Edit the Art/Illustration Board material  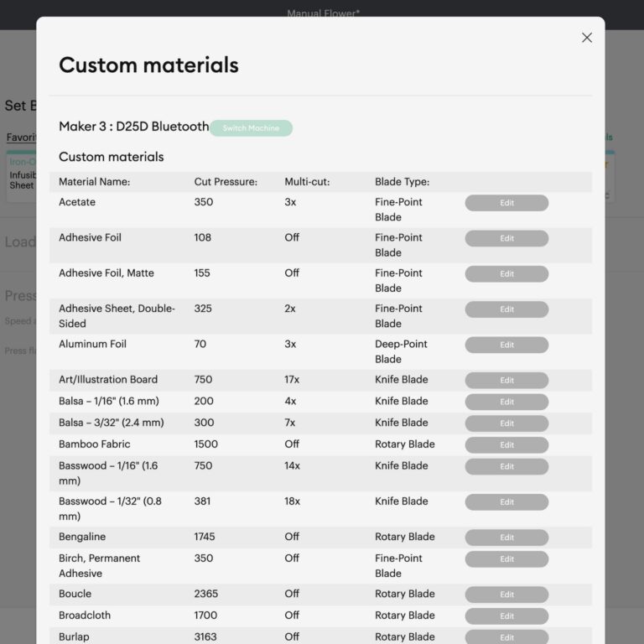(x=506, y=380)
